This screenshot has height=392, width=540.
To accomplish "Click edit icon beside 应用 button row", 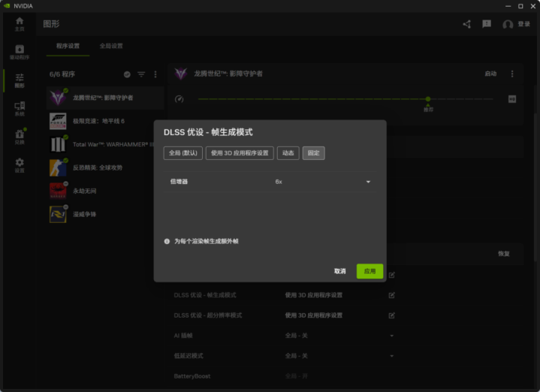I will click(391, 275).
